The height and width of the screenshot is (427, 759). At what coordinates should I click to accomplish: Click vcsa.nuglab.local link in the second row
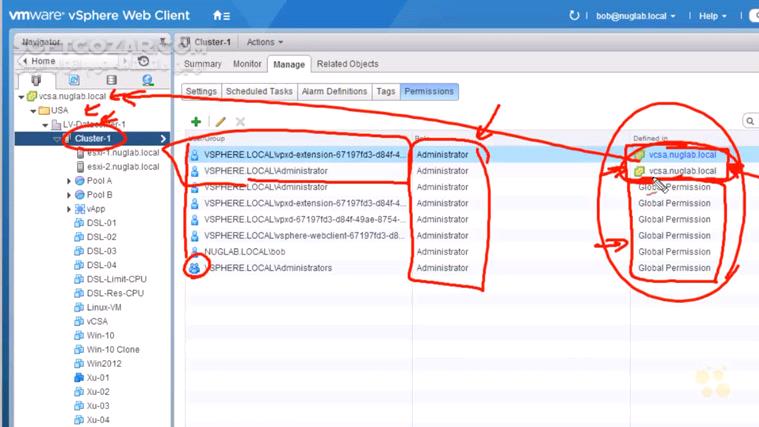point(683,171)
